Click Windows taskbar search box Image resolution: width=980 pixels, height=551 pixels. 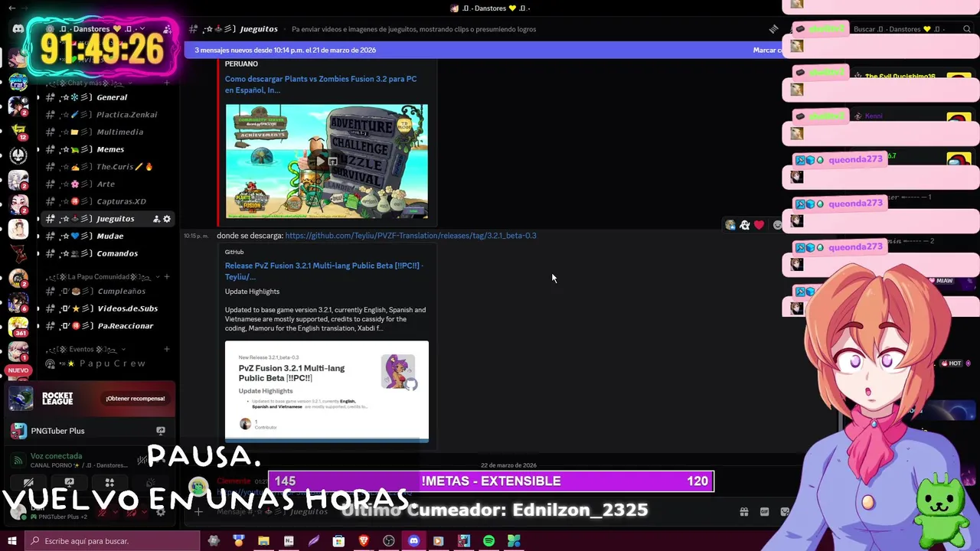point(113,541)
